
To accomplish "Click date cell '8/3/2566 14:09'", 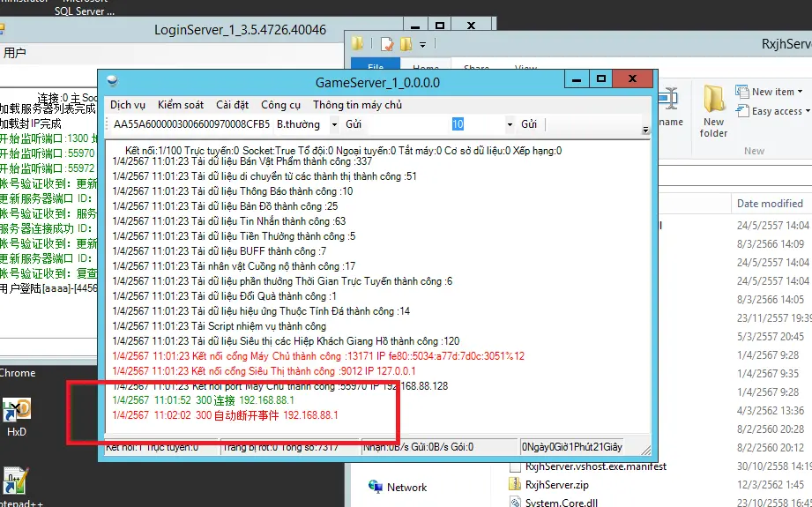I will [771, 244].
